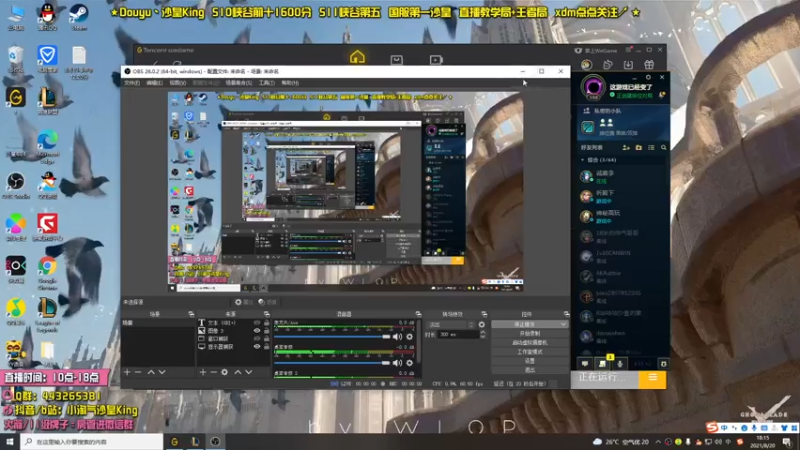
Task: Move source down with arrow
Action: point(249,372)
